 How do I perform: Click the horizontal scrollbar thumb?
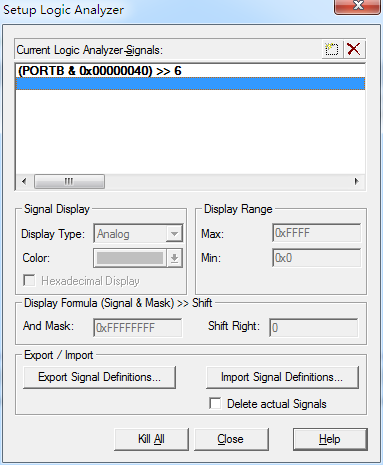click(69, 181)
